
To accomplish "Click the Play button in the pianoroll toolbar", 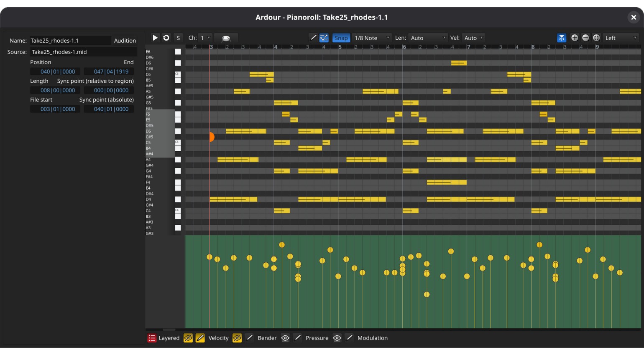I will click(x=155, y=38).
